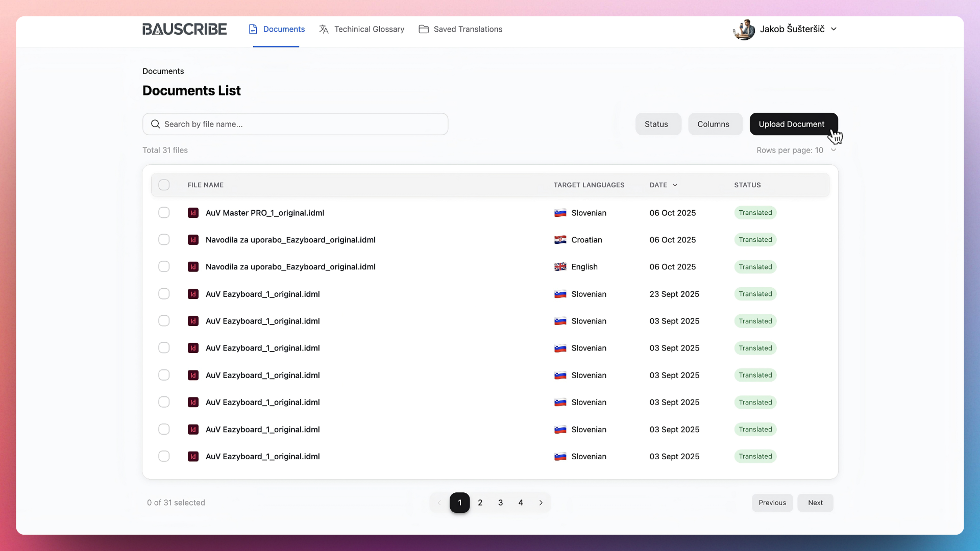Click the Bauscribe logo
The height and width of the screenshot is (551, 980).
point(184,29)
